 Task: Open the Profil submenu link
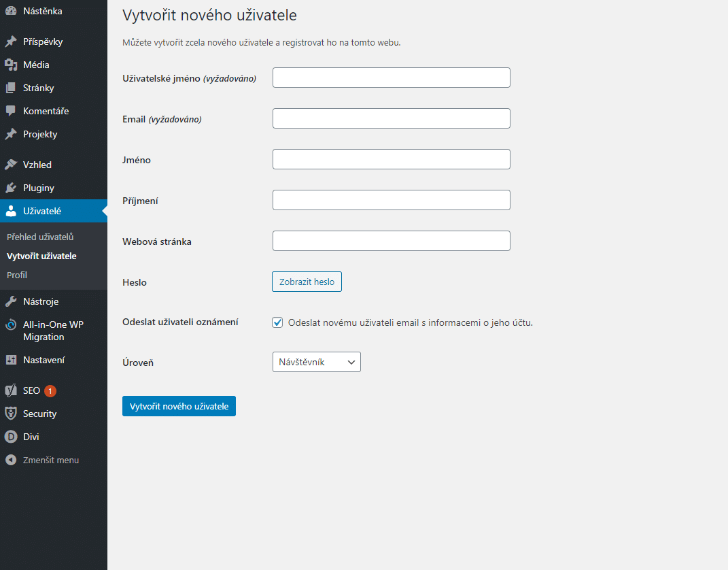[x=17, y=275]
